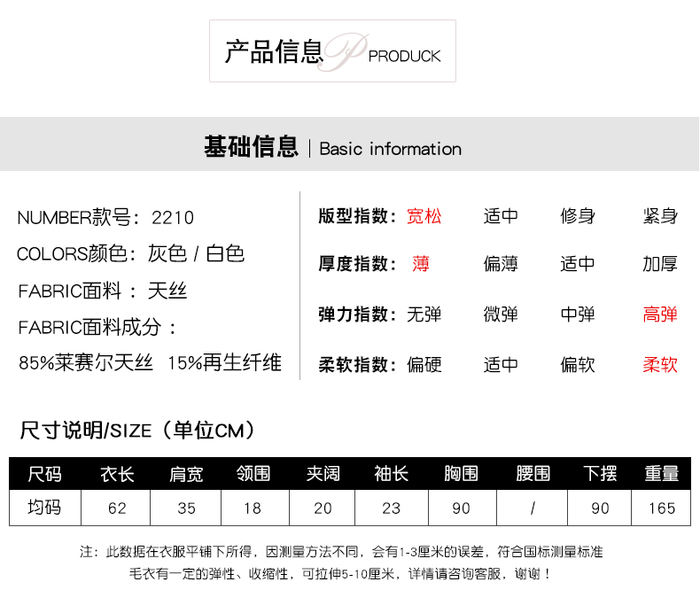Click the style number 2210 text

(173, 218)
